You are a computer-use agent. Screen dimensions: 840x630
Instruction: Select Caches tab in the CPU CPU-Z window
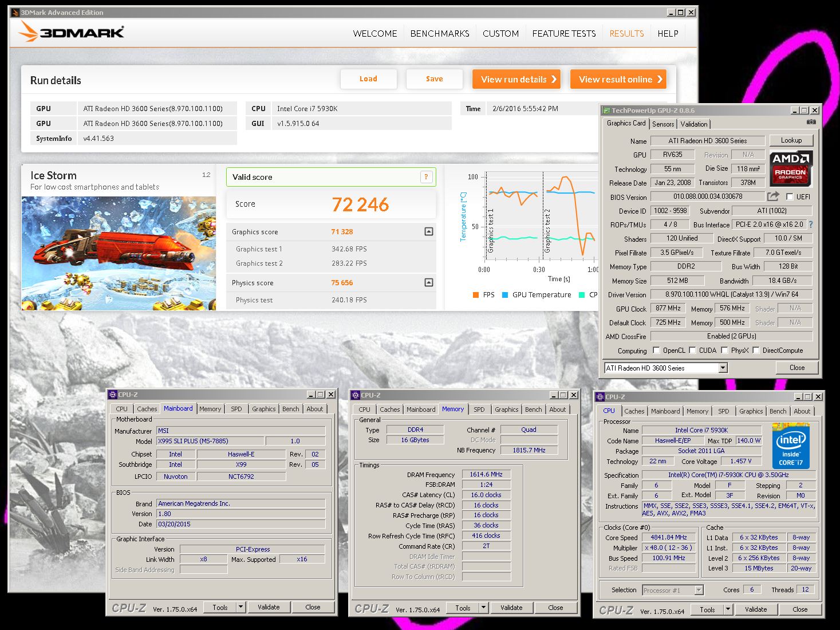(x=634, y=411)
